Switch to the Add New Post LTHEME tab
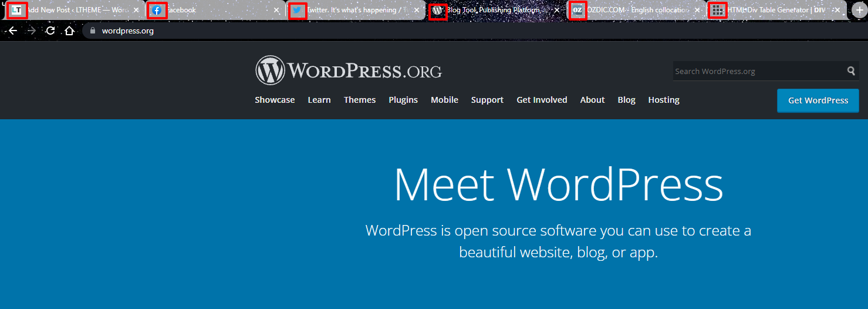This screenshot has width=868, height=309. pyautogui.click(x=75, y=10)
